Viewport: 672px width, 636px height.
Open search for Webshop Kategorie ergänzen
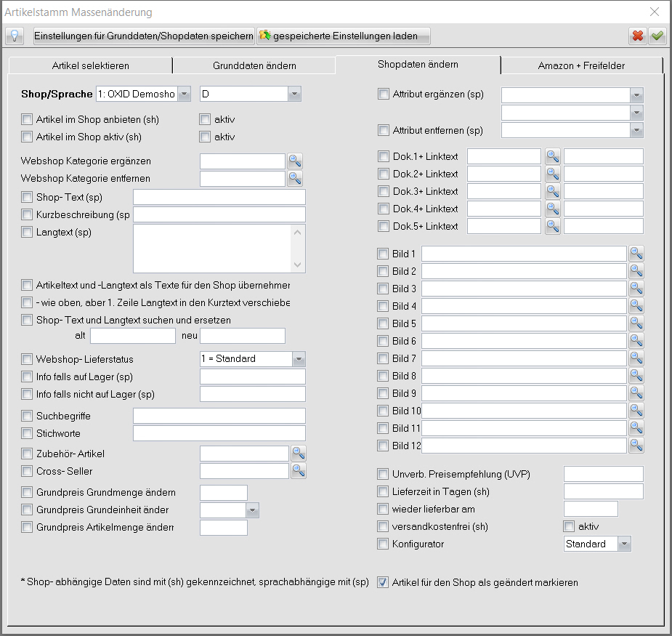click(295, 161)
